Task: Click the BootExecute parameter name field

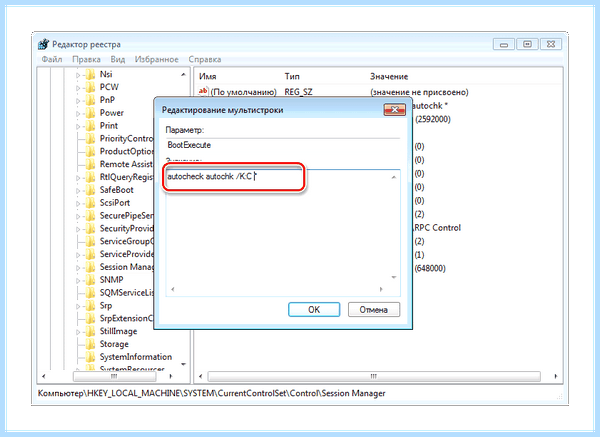Action: pyautogui.click(x=283, y=145)
